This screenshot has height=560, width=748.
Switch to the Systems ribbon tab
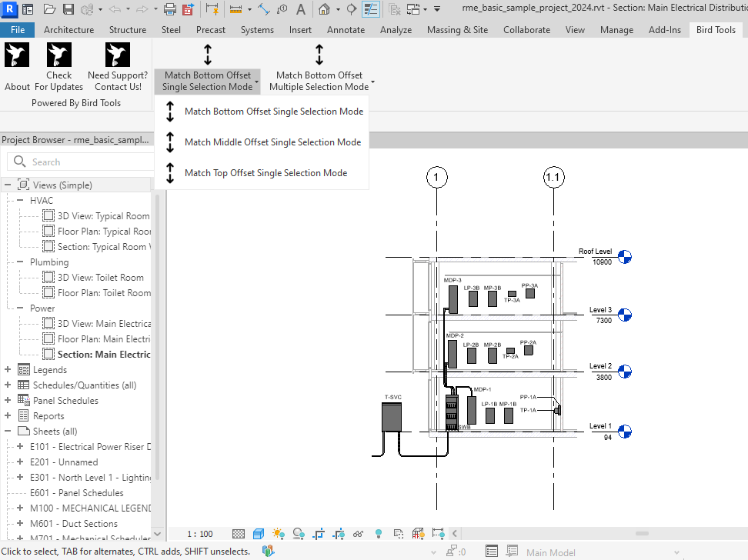point(257,30)
